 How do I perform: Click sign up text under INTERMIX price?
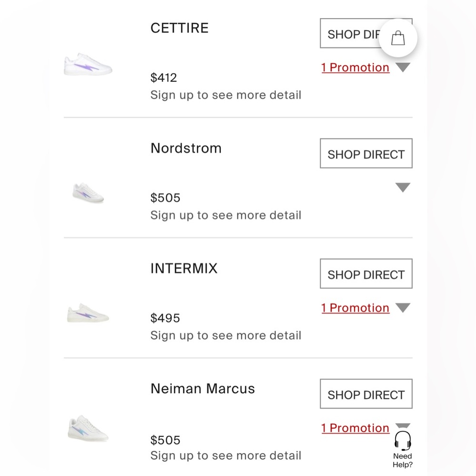click(x=226, y=336)
